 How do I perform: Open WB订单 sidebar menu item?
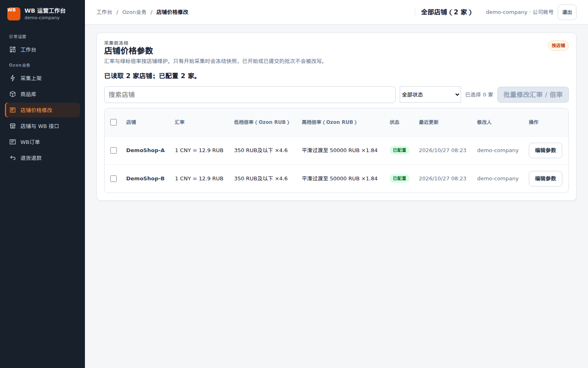tap(42, 142)
